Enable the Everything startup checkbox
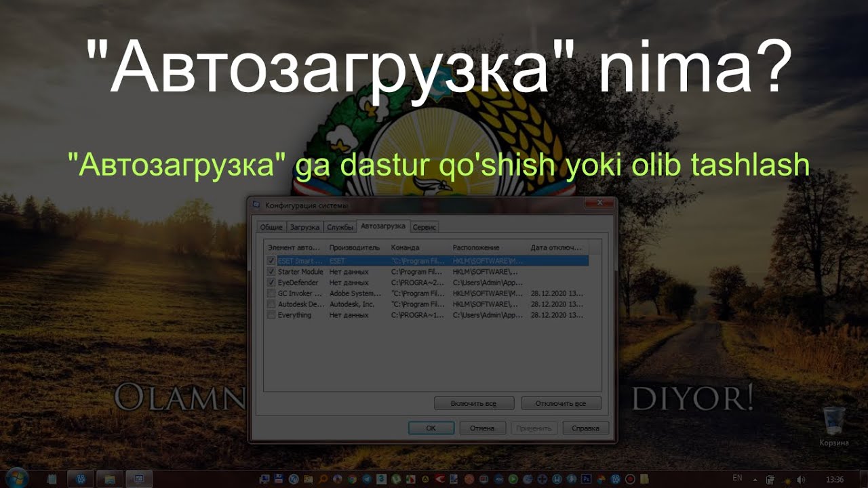This screenshot has width=868, height=488. coord(271,315)
